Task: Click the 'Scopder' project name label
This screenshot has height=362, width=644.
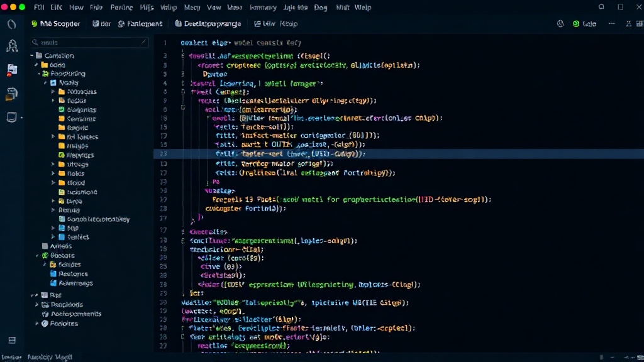Action: coord(60,24)
